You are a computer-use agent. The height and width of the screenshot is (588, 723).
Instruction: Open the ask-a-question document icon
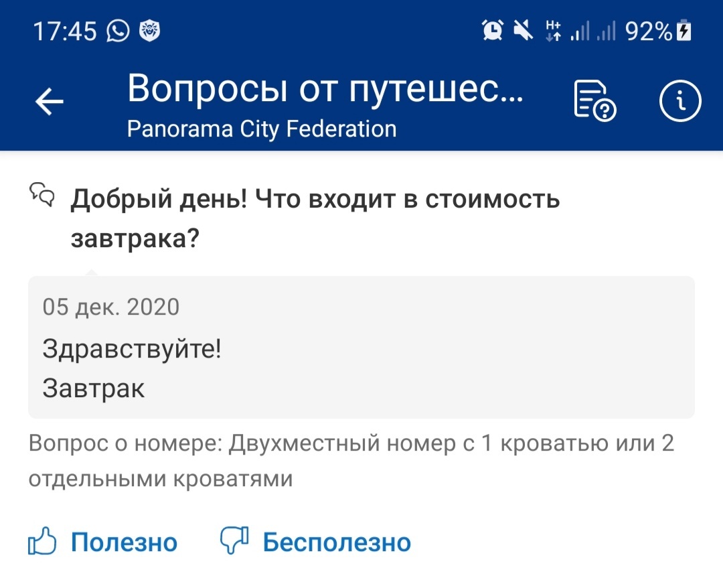595,101
